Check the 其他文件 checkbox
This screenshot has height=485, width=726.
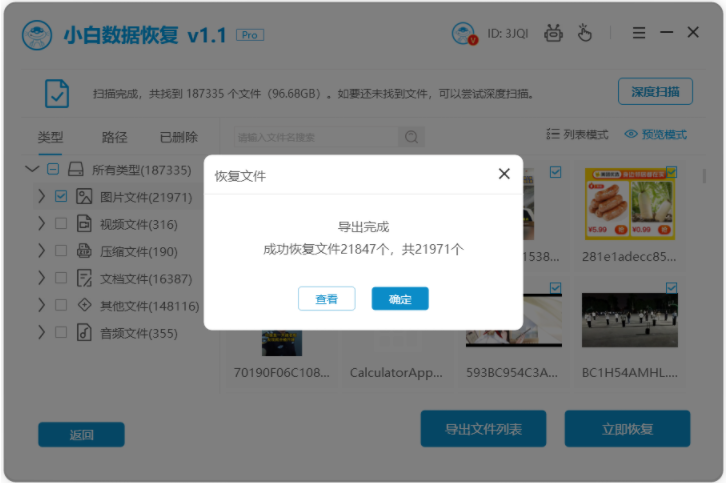pos(61,305)
